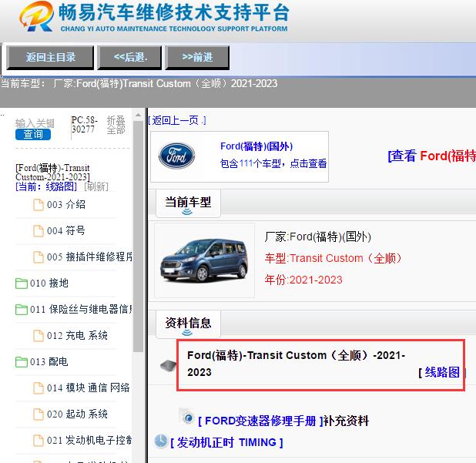Open the [查看 Ford(福特 link at right

[431, 156]
